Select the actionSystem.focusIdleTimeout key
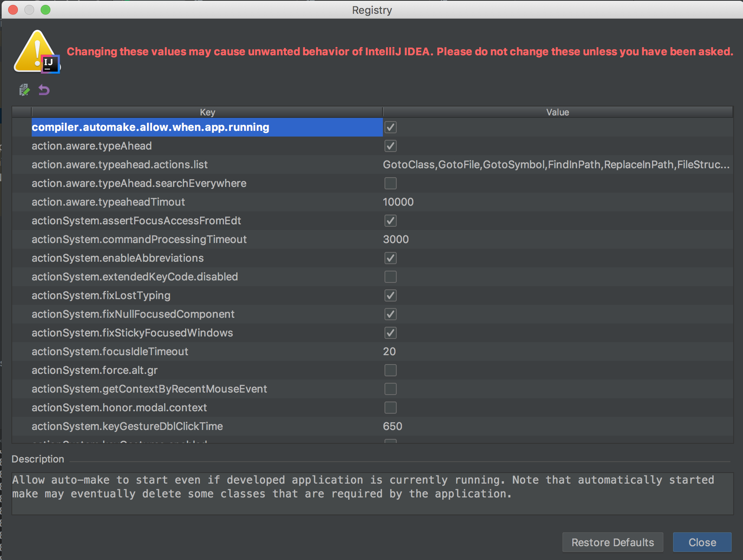 (x=110, y=352)
